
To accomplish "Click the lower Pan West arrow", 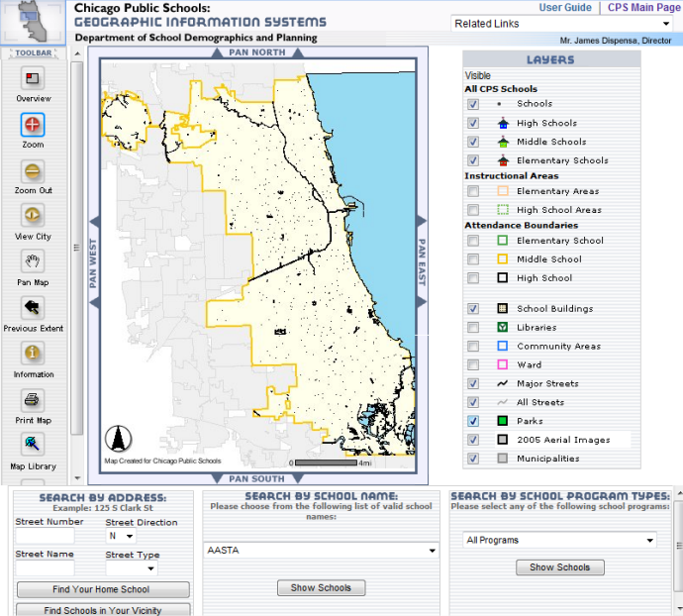I will [x=94, y=302].
